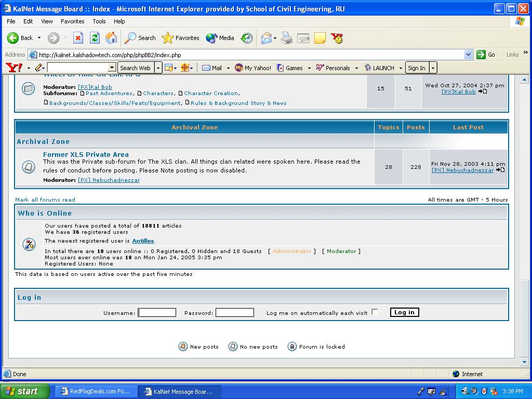Click the Mail envelope toolbar icon
Viewport: 532px width, 399px height.
(x=267, y=38)
